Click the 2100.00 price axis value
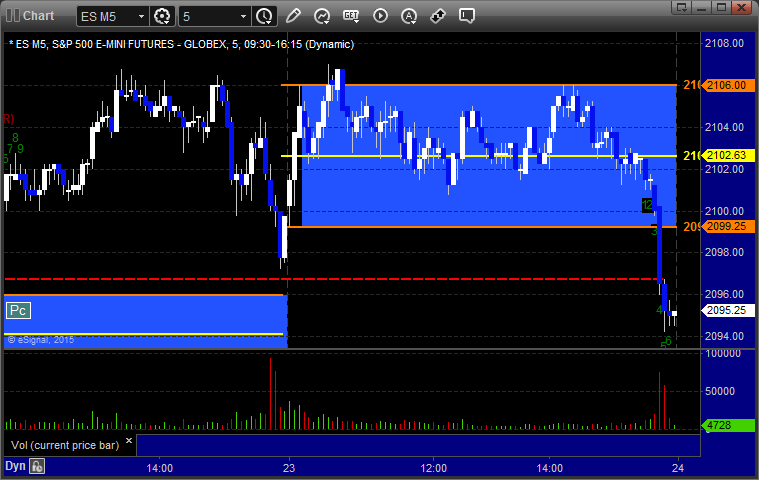Viewport: 759px width, 480px height. (x=724, y=211)
